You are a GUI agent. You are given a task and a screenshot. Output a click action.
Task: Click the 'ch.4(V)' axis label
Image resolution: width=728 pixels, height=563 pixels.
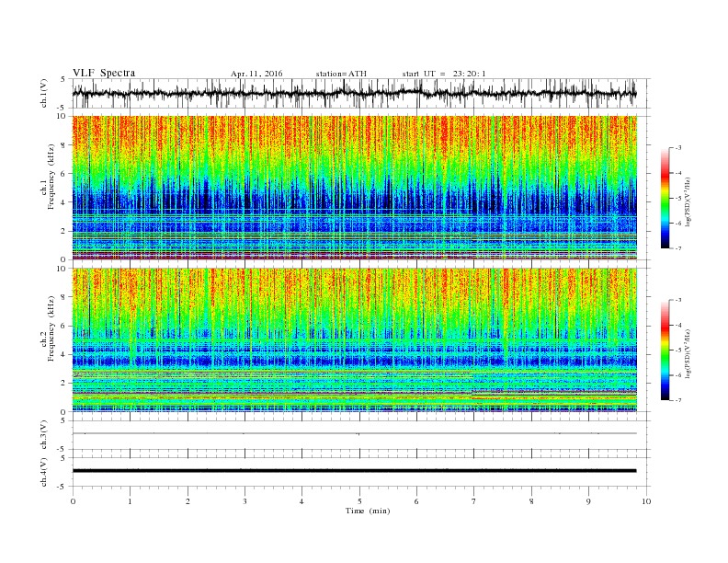pos(43,472)
